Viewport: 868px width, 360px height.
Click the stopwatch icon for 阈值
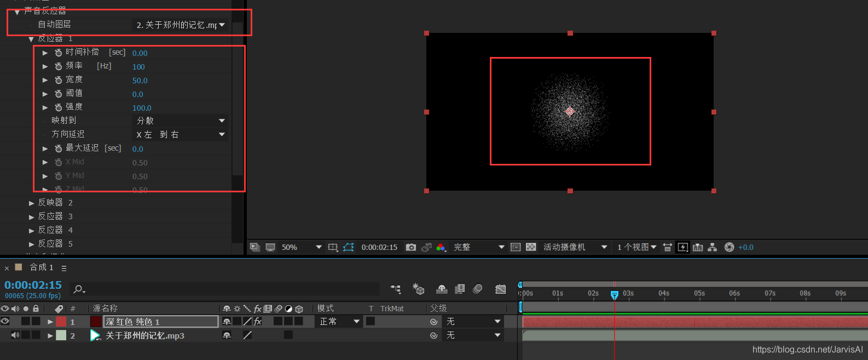pyautogui.click(x=59, y=94)
